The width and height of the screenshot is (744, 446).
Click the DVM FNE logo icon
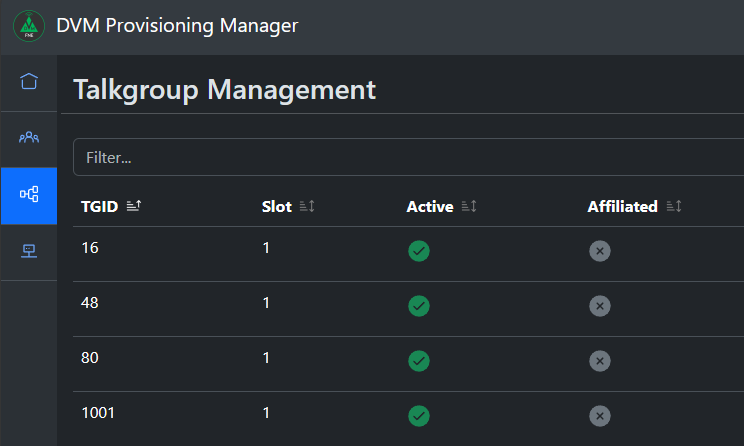tap(29, 26)
